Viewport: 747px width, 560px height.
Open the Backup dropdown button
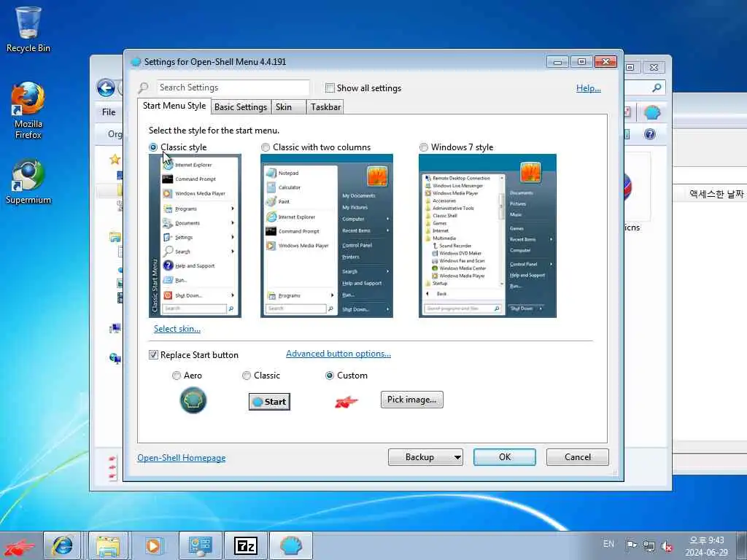tap(425, 457)
